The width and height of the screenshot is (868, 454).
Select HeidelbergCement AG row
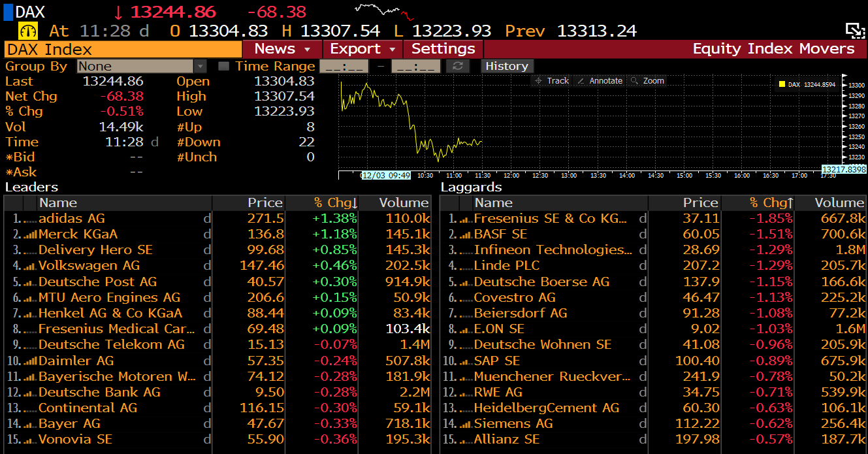point(653,408)
